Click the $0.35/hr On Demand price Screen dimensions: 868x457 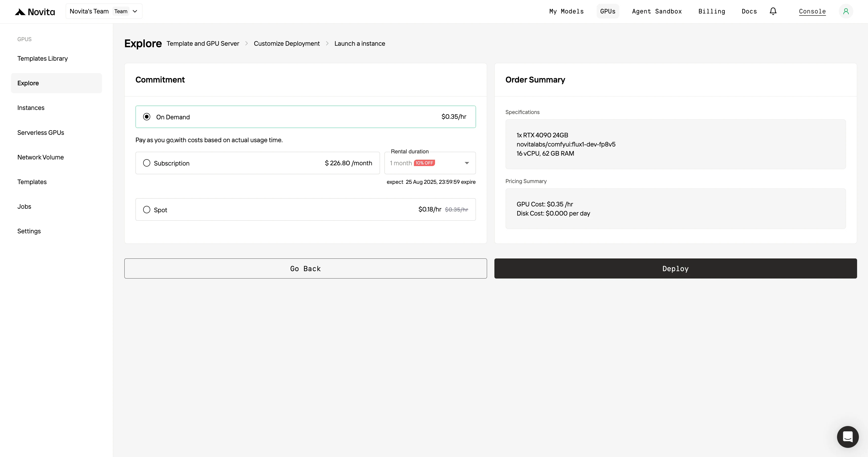[x=454, y=117]
